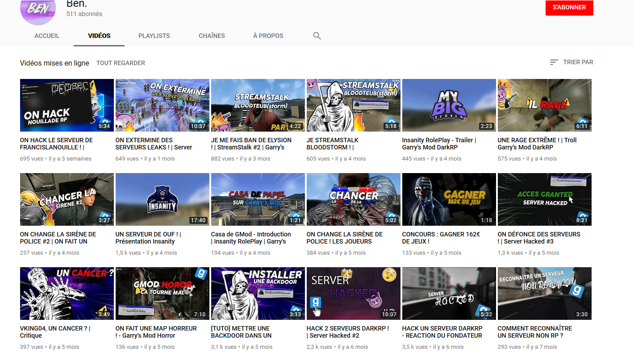Open the 'INSTALLER UNE BACKDOOR' thumbnail

(258, 294)
